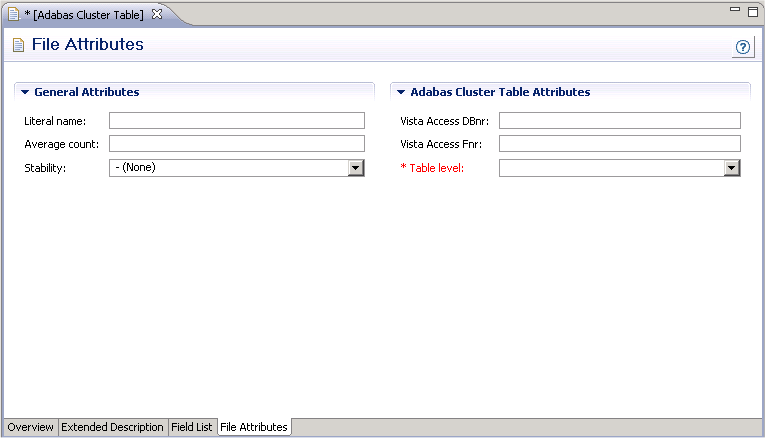The image size is (765, 438).
Task: Open the Table level dropdown
Action: [732, 168]
